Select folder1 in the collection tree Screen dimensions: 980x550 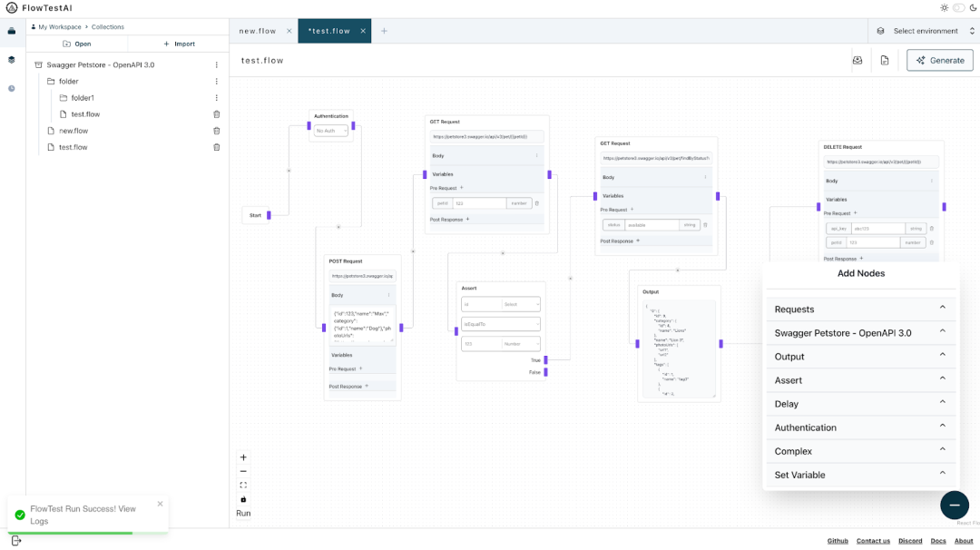click(x=83, y=97)
